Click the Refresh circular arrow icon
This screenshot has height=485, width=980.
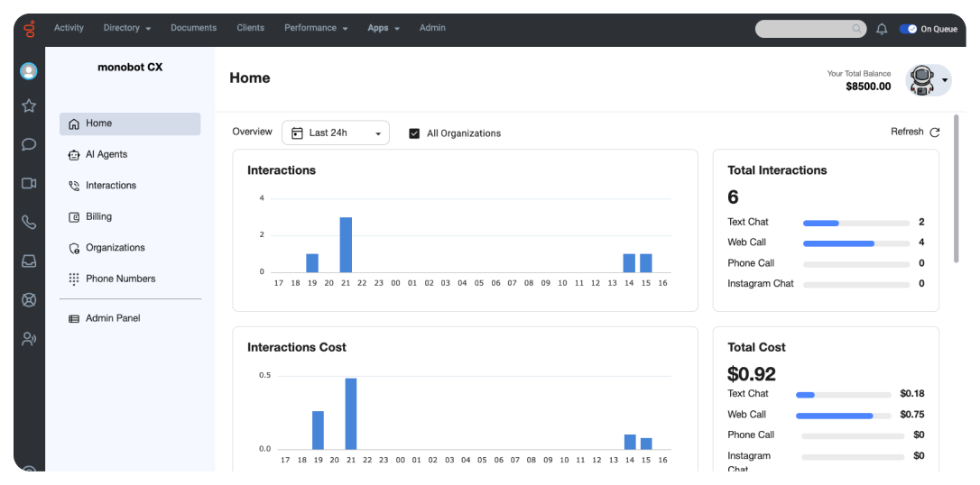click(x=934, y=133)
